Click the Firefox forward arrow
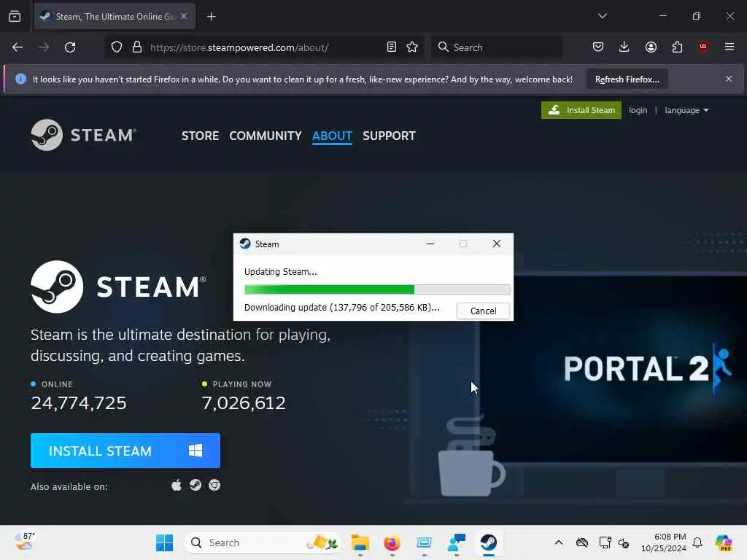This screenshot has height=560, width=747. click(x=43, y=47)
